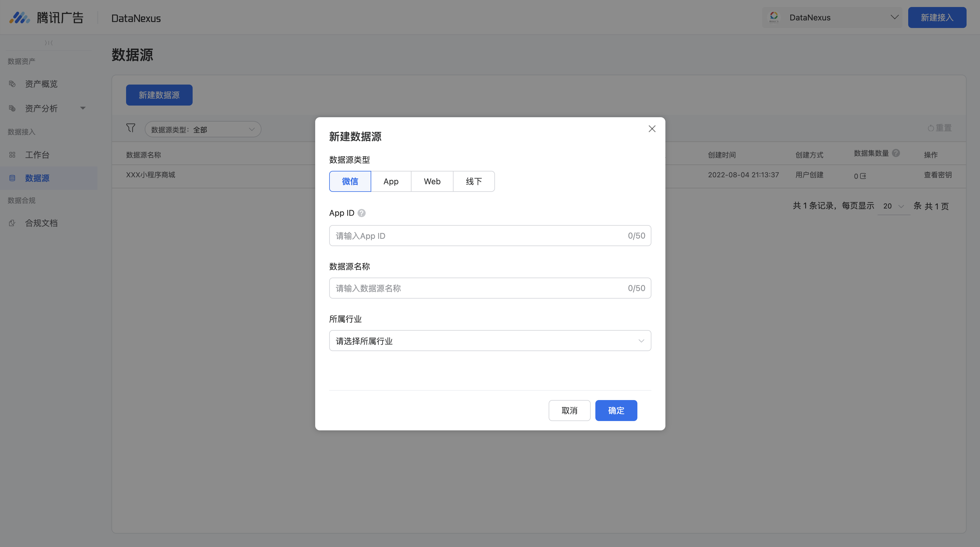Click the 数据源名称 column header
This screenshot has height=547, width=980.
tap(143, 155)
